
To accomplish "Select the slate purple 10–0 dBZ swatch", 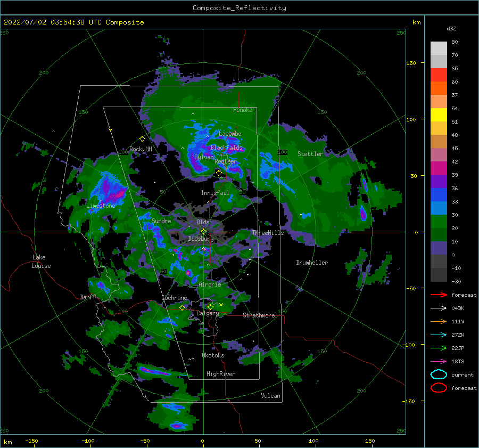I will coord(439,248).
